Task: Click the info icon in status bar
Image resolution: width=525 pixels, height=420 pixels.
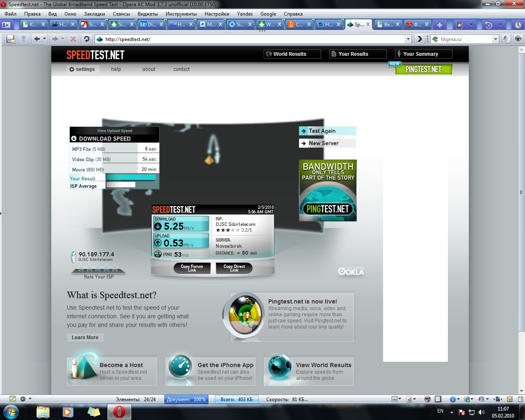Action: coord(452,399)
